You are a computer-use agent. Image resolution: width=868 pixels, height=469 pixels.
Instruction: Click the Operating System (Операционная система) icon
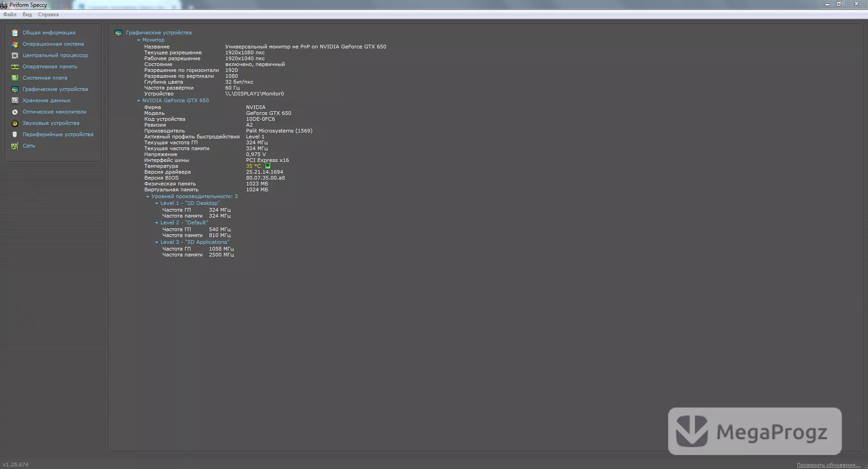pos(15,44)
